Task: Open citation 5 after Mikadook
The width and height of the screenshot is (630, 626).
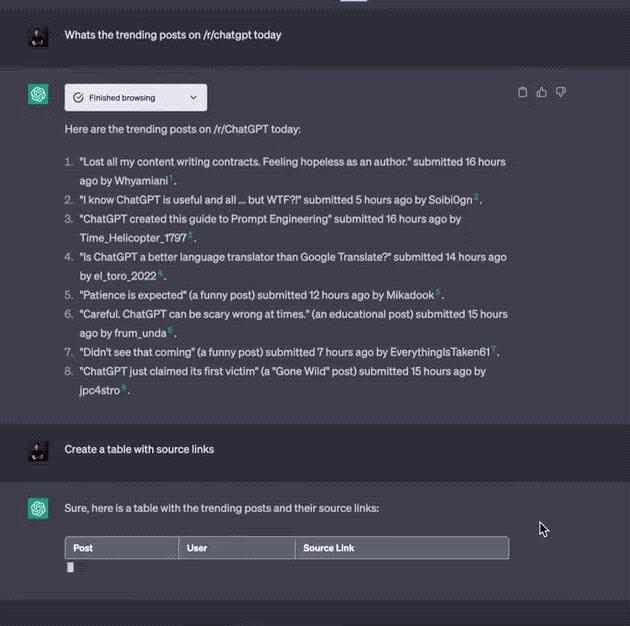Action: click(x=438, y=292)
